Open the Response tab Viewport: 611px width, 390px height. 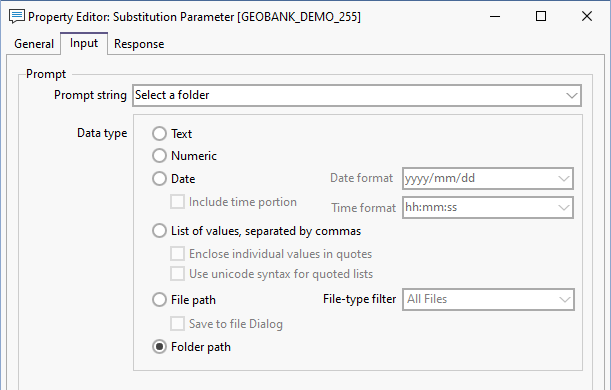[139, 44]
